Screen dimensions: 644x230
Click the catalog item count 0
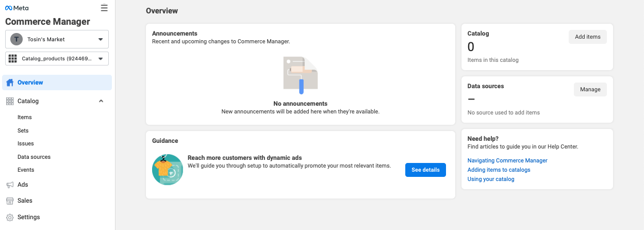pyautogui.click(x=471, y=47)
